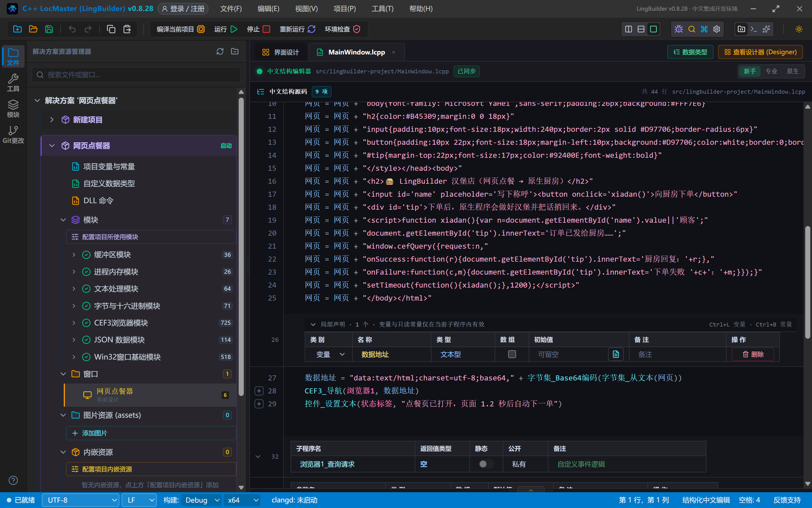Click the 查看设计器 (Designer) button
Viewport: 812px width, 508px height.
(x=760, y=52)
